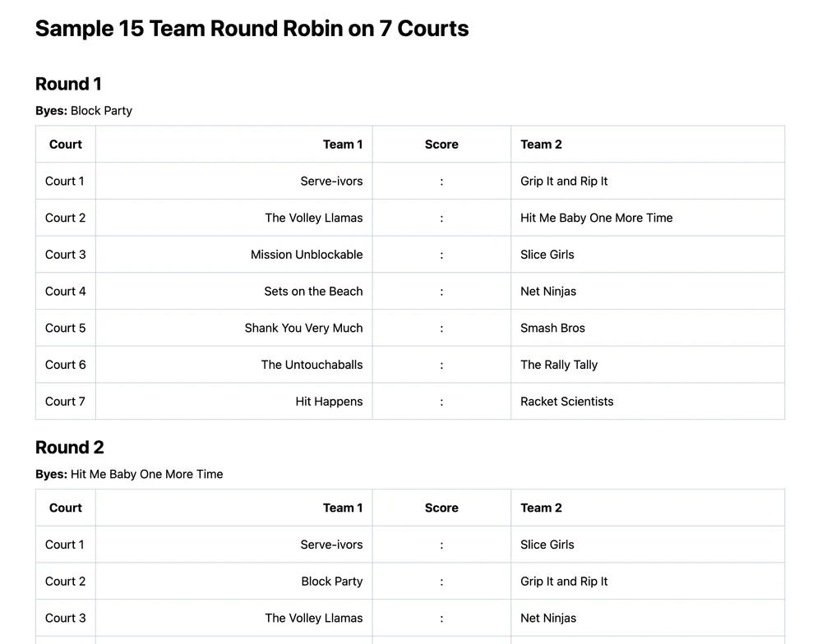Click the page title about the 15 Team Round Robin
Image resolution: width=822 pixels, height=644 pixels.
[x=252, y=29]
